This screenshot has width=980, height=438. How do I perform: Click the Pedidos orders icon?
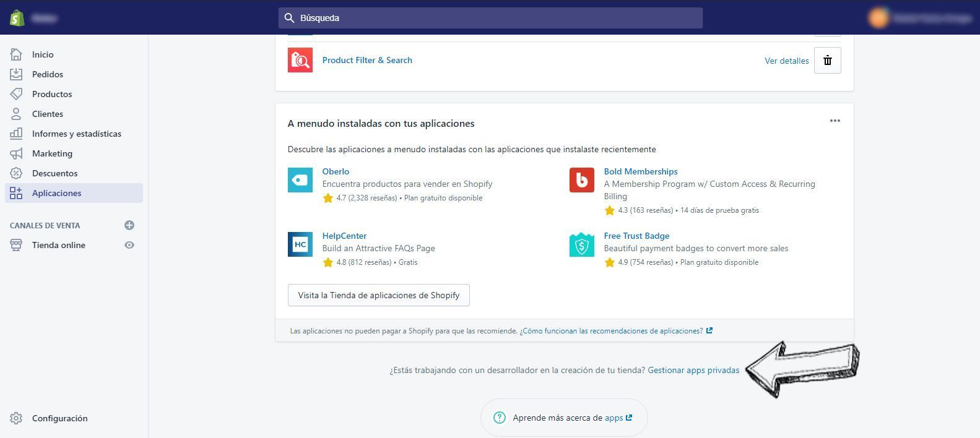coord(16,74)
